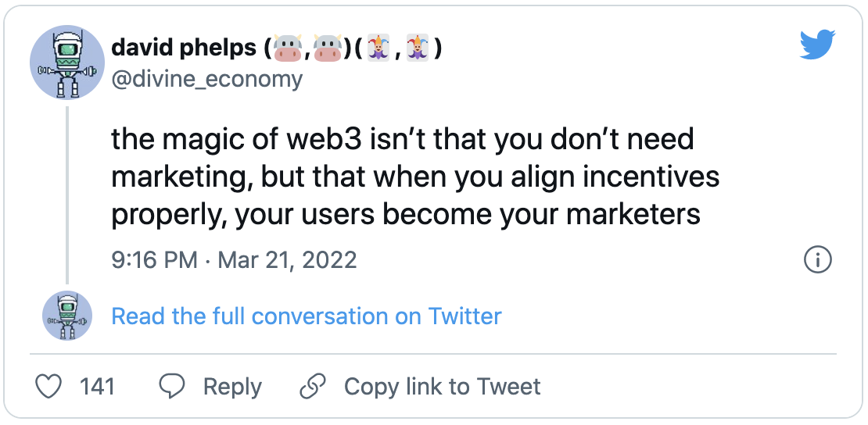The height and width of the screenshot is (425, 868).
Task: Open the david phelps display name
Action: pos(184,49)
